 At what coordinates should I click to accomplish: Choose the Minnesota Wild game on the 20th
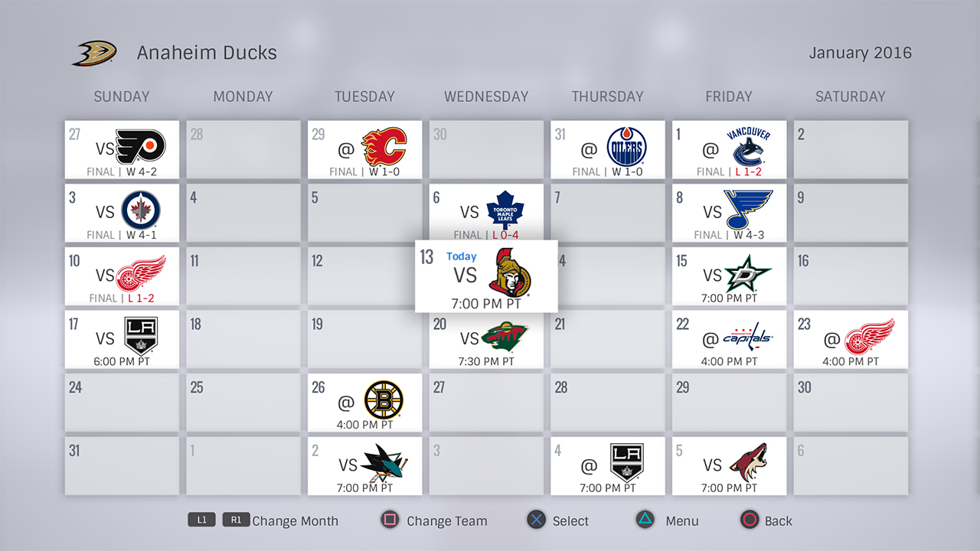point(486,339)
